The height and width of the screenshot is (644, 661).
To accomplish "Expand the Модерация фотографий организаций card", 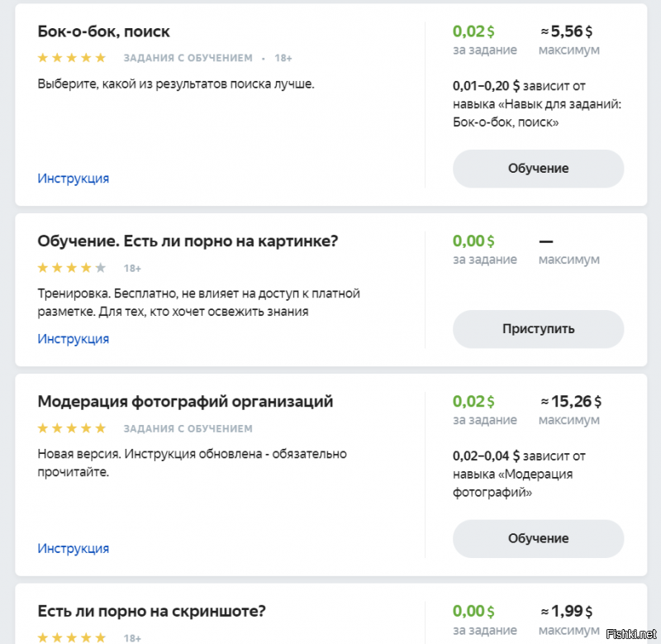I will click(x=185, y=401).
